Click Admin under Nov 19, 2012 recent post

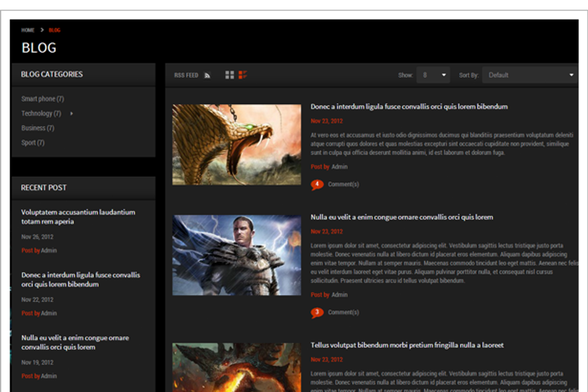(x=49, y=376)
